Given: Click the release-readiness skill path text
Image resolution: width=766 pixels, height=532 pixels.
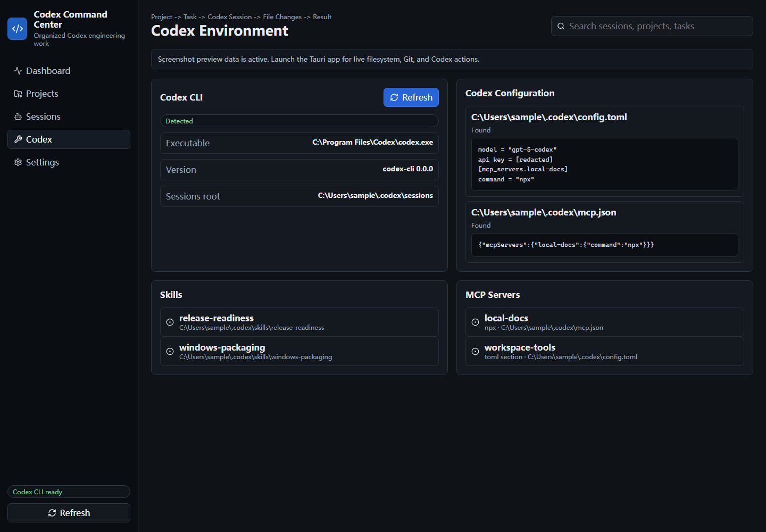Looking at the screenshot, I should pos(252,328).
